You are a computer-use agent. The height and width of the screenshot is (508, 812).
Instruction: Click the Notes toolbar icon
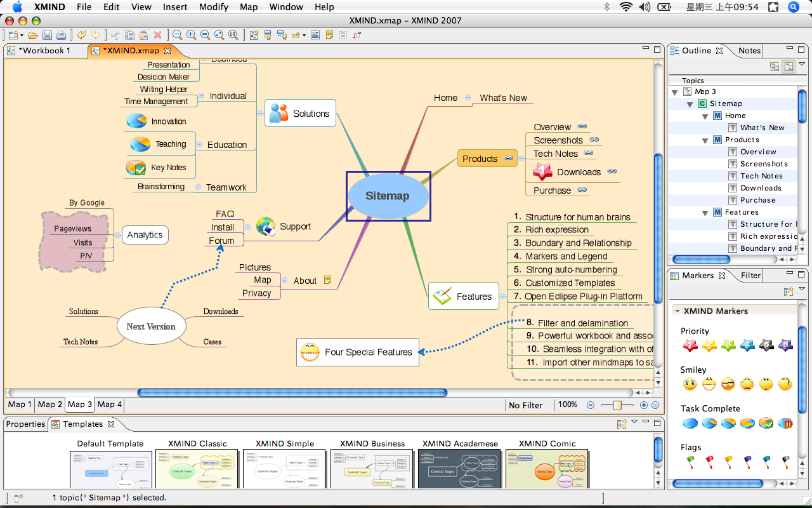329,36
